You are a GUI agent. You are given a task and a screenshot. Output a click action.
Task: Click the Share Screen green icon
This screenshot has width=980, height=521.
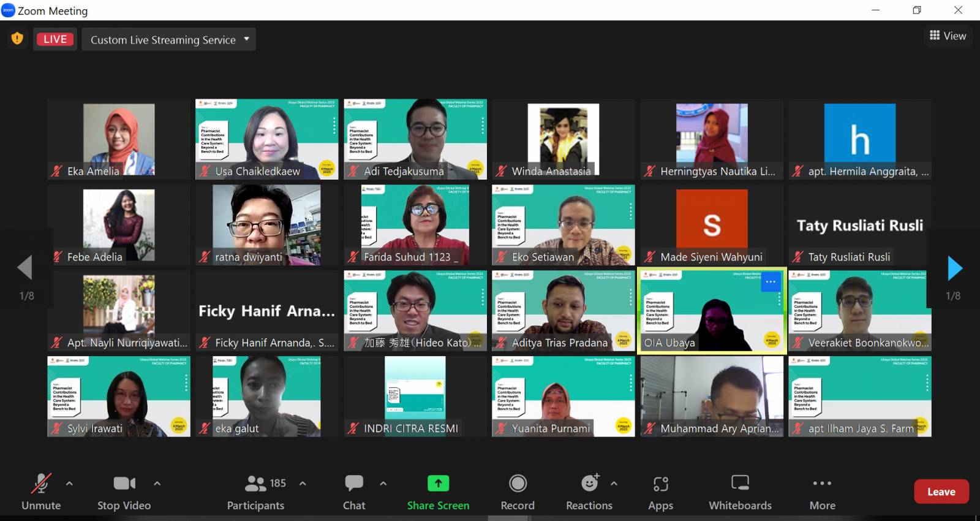[438, 484]
